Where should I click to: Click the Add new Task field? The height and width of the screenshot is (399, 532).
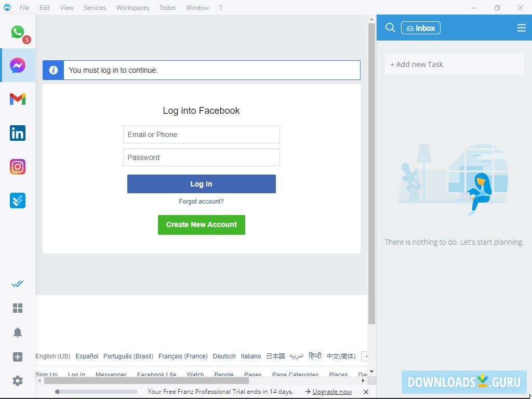454,64
